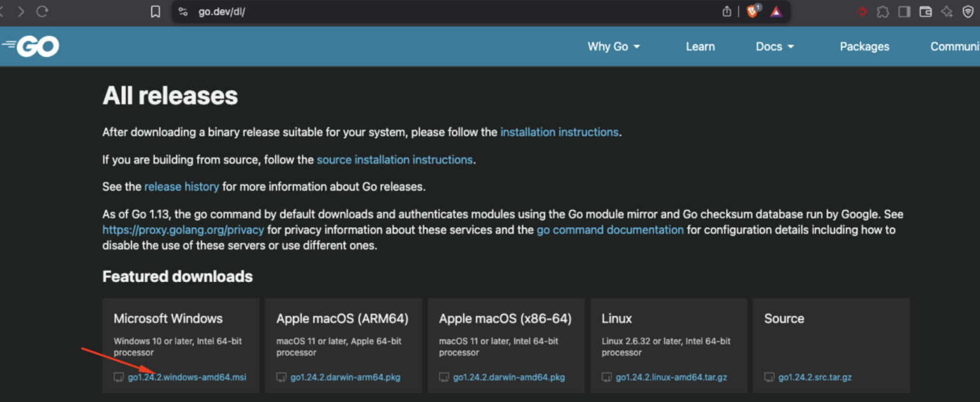Open the installation instructions link
Image resolution: width=980 pixels, height=402 pixels.
pyautogui.click(x=559, y=132)
